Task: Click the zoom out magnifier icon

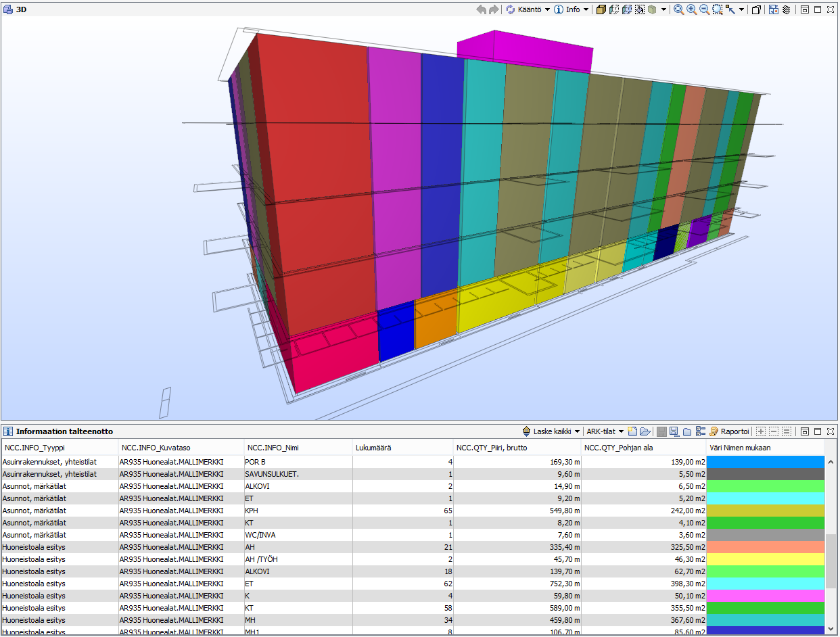Action: tap(704, 9)
